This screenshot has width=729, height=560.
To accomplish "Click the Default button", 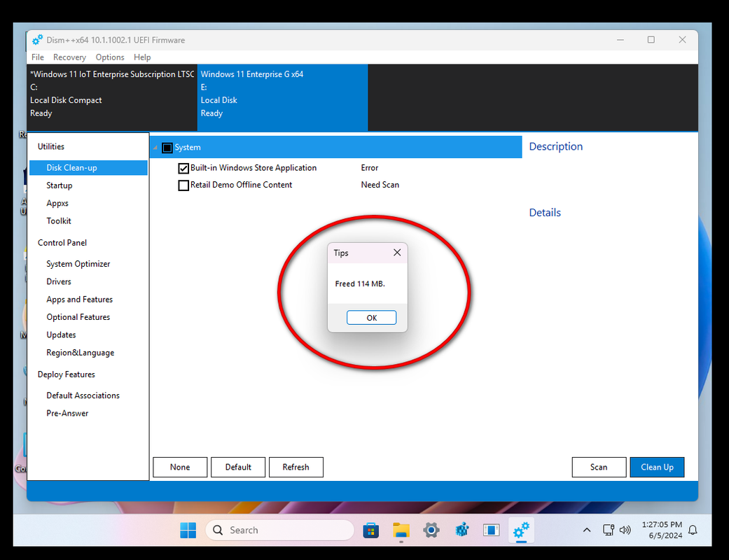I will click(x=238, y=467).
